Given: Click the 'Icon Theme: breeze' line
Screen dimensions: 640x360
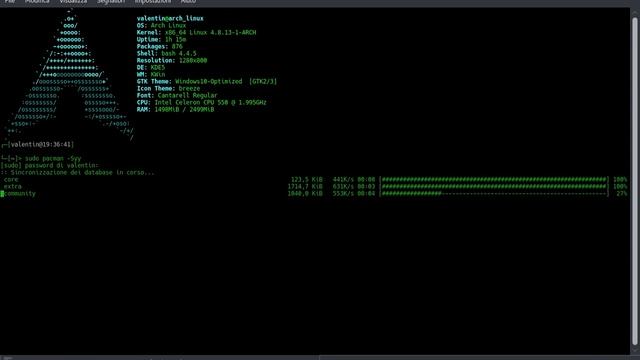Looking at the screenshot, I should (x=168, y=89).
